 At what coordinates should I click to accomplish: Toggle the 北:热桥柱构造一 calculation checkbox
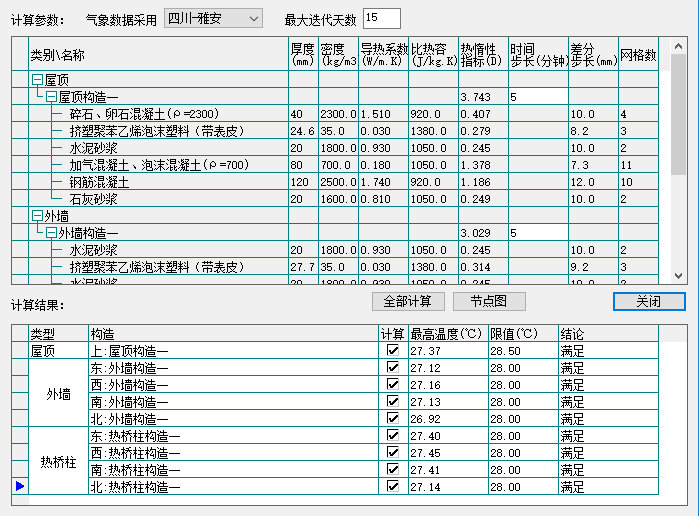(393, 487)
